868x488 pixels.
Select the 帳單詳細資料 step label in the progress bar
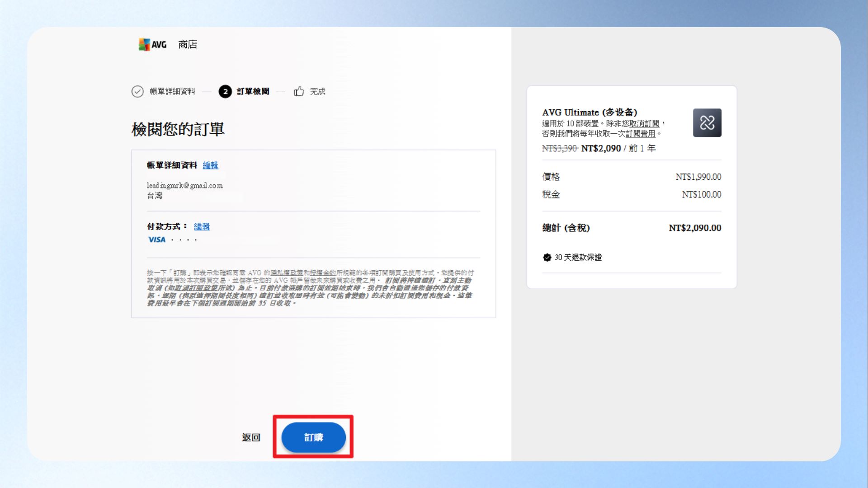(x=172, y=91)
